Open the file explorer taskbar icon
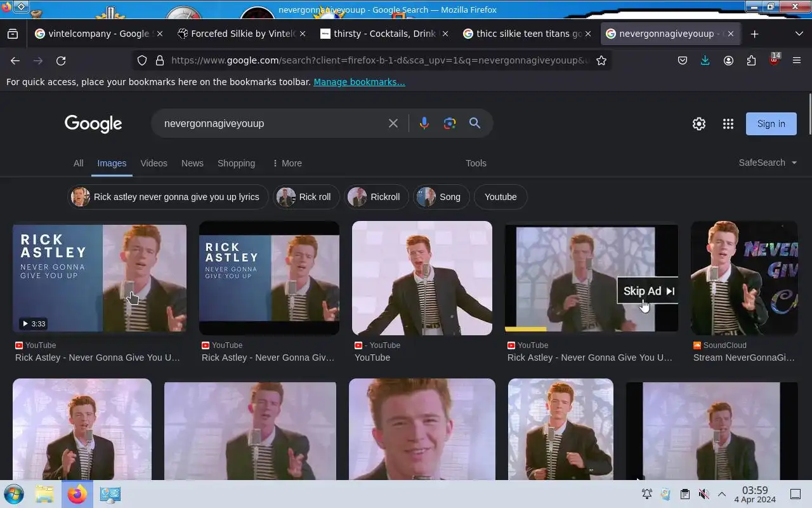 click(44, 494)
